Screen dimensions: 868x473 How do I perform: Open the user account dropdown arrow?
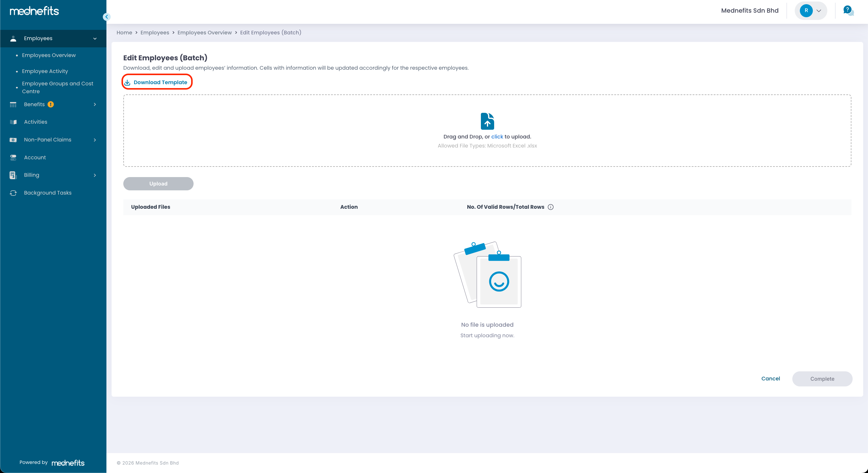(x=819, y=11)
